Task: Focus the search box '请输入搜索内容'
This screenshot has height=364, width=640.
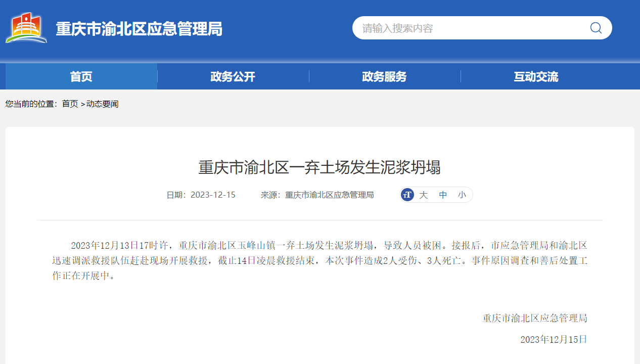Action: [x=482, y=28]
